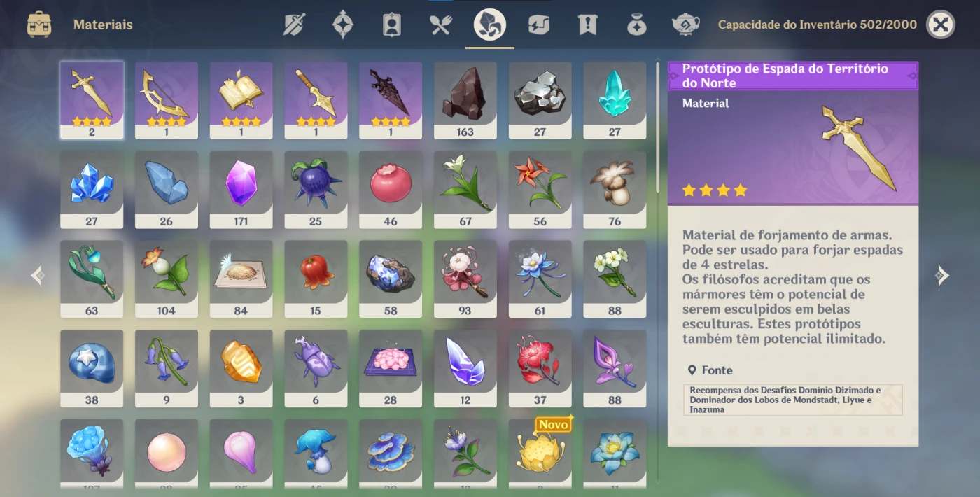Open the Precious Items pouch tab

(x=636, y=25)
